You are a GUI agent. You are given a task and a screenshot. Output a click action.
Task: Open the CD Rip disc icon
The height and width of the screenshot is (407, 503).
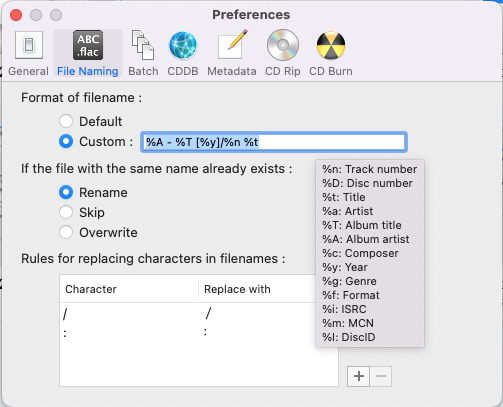pos(283,45)
